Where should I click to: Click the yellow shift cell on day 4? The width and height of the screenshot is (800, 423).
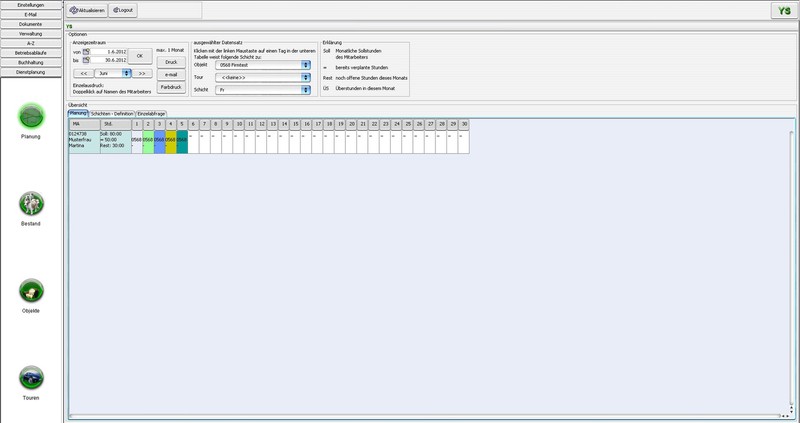click(x=170, y=142)
